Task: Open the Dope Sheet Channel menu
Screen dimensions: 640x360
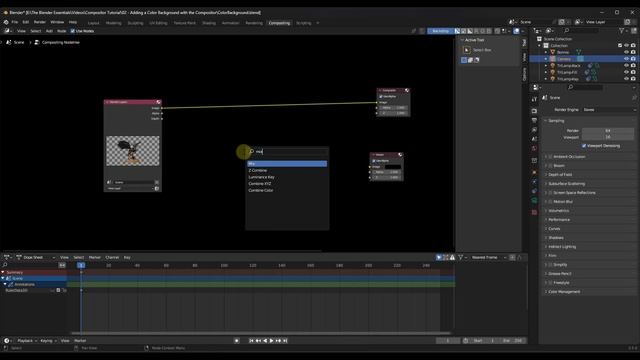Action: tap(112, 258)
